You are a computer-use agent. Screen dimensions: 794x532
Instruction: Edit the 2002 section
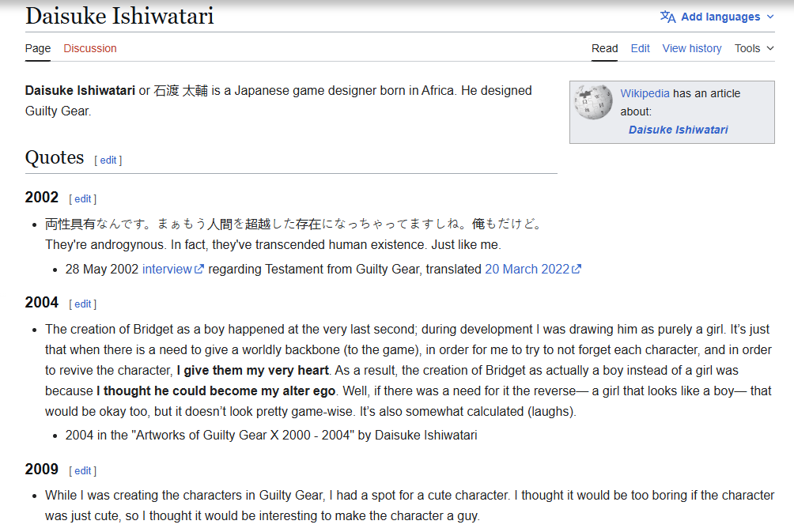coord(82,199)
